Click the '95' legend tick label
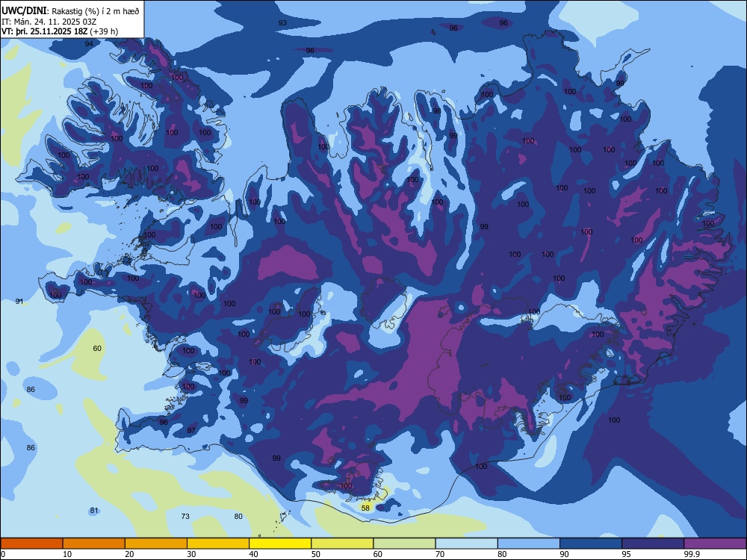The width and height of the screenshot is (747, 560). (627, 554)
